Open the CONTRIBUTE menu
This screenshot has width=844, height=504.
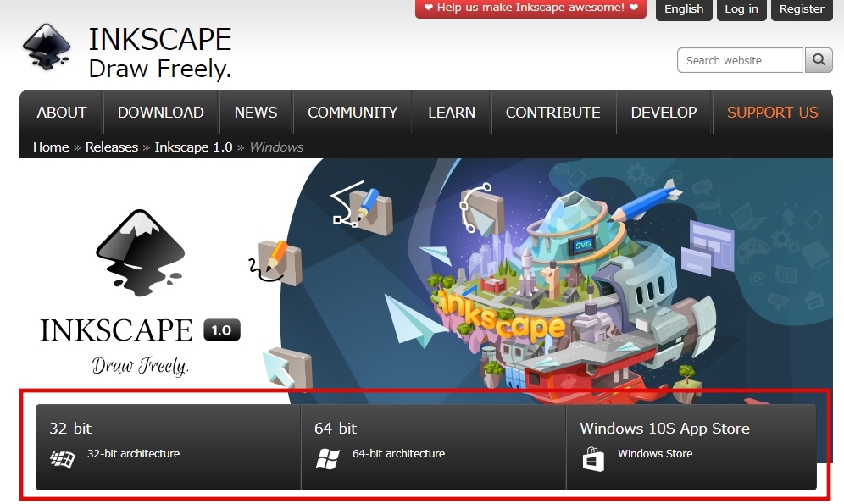point(552,113)
